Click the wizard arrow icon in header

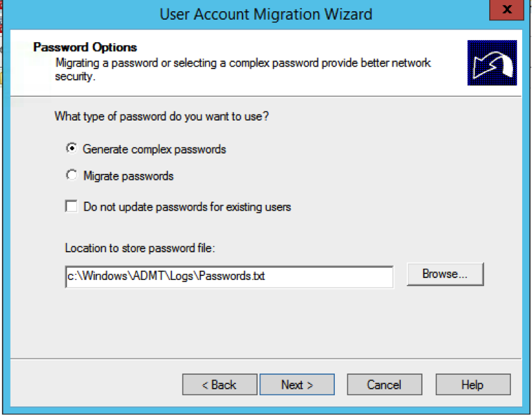click(x=492, y=63)
